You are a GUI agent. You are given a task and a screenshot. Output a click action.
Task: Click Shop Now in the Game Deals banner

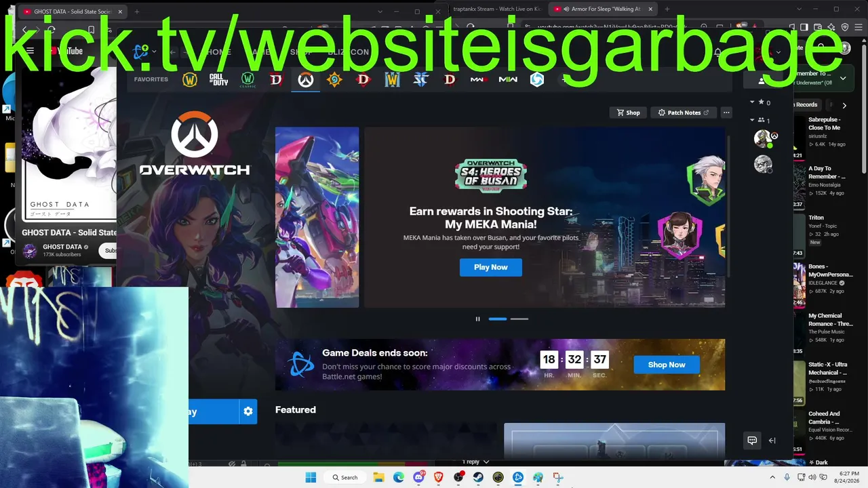667,365
